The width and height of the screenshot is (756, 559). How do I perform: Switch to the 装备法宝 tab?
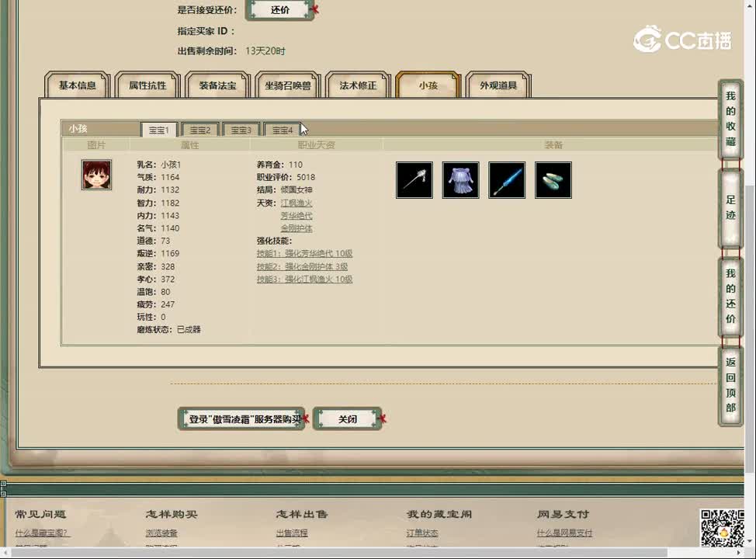[217, 85]
